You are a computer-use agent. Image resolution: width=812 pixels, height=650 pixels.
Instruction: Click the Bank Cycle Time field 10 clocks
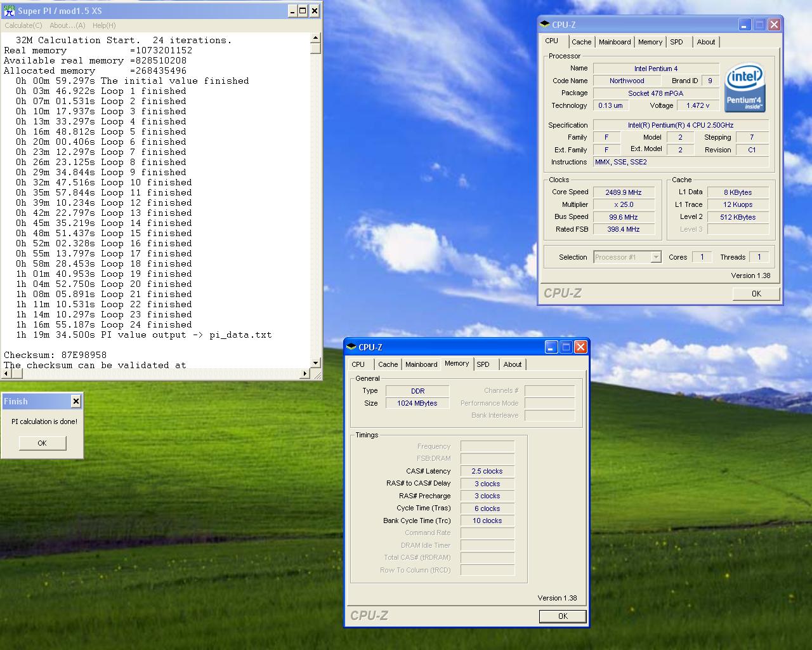[x=487, y=521]
